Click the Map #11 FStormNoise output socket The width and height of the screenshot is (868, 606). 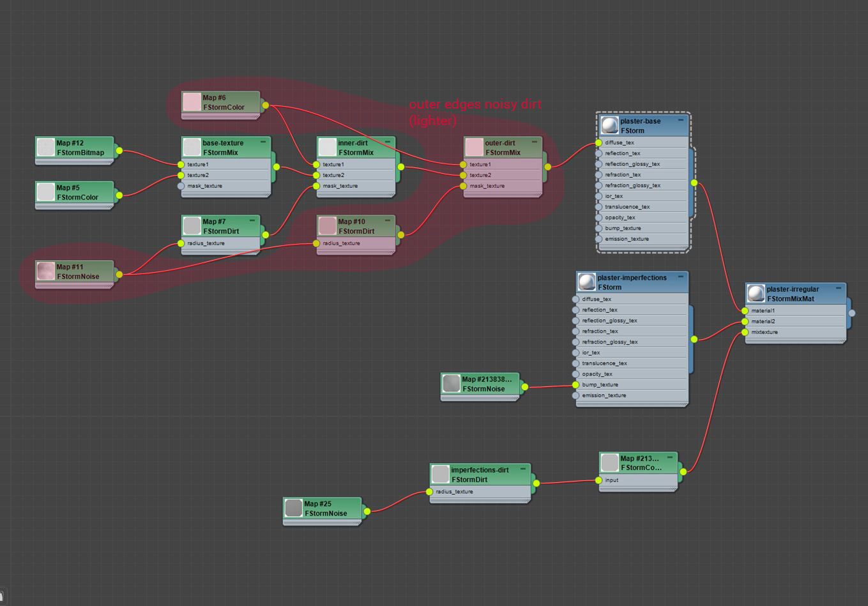(119, 275)
